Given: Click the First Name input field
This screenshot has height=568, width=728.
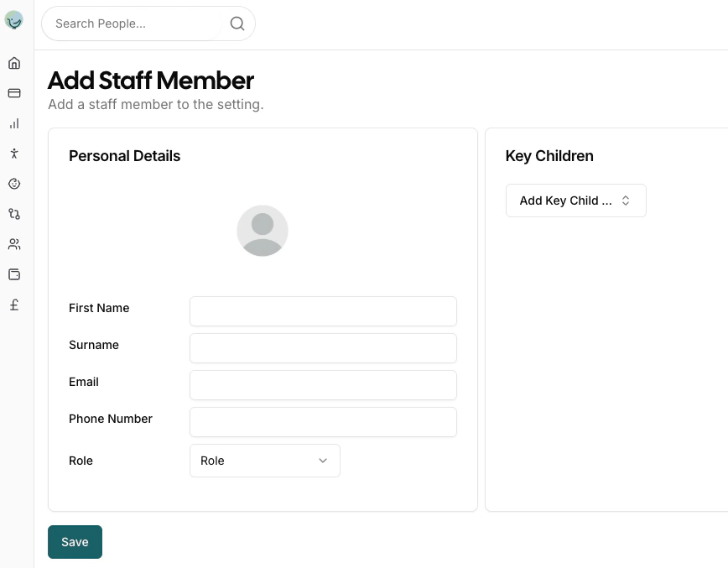Looking at the screenshot, I should point(323,311).
